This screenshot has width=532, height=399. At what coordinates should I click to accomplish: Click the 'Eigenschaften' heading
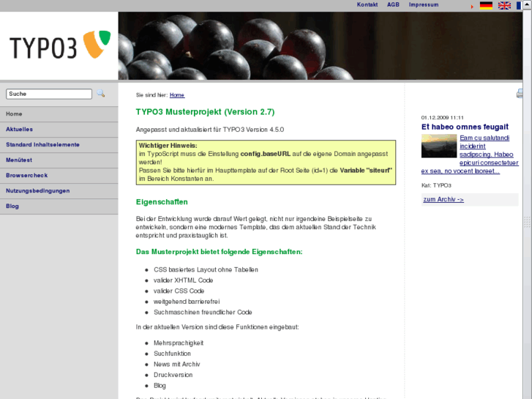162,202
